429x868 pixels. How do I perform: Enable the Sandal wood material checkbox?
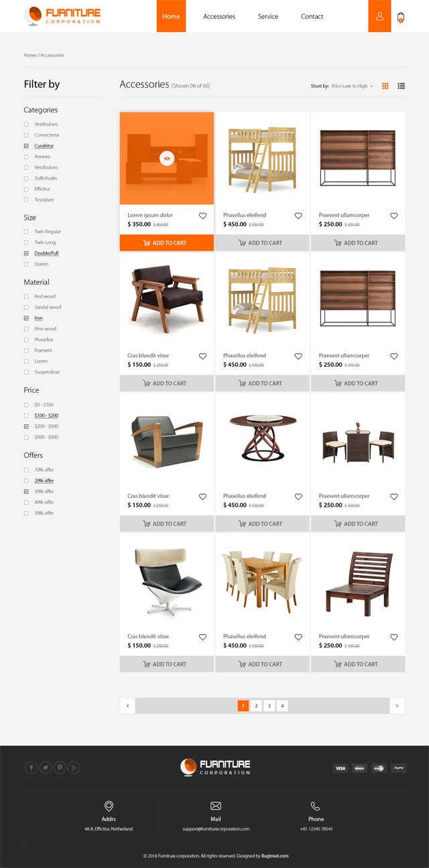pyautogui.click(x=26, y=307)
